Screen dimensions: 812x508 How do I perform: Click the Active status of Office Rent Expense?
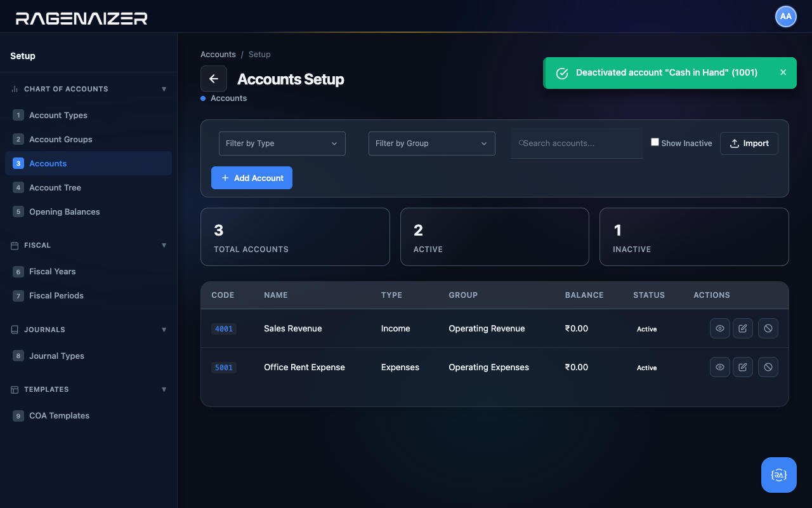pos(647,368)
